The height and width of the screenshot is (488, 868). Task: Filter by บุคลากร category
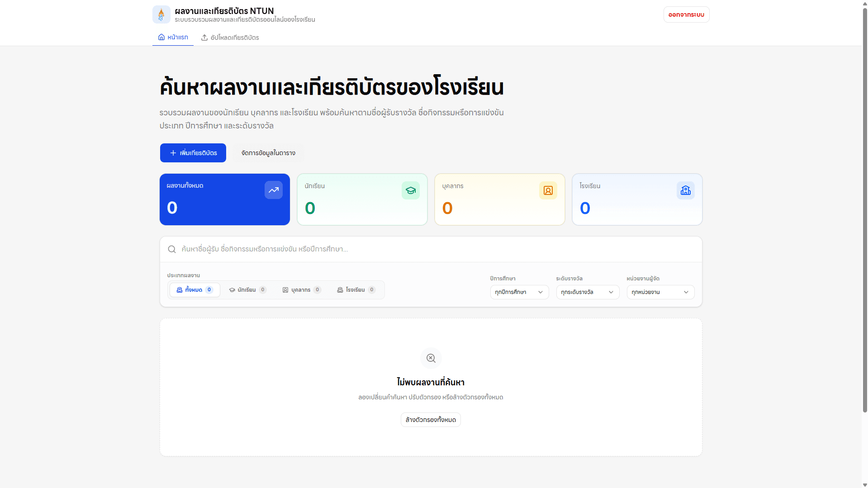coord(302,290)
